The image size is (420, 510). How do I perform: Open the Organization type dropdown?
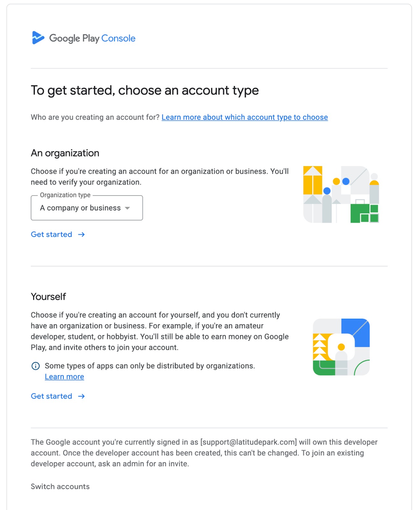87,208
